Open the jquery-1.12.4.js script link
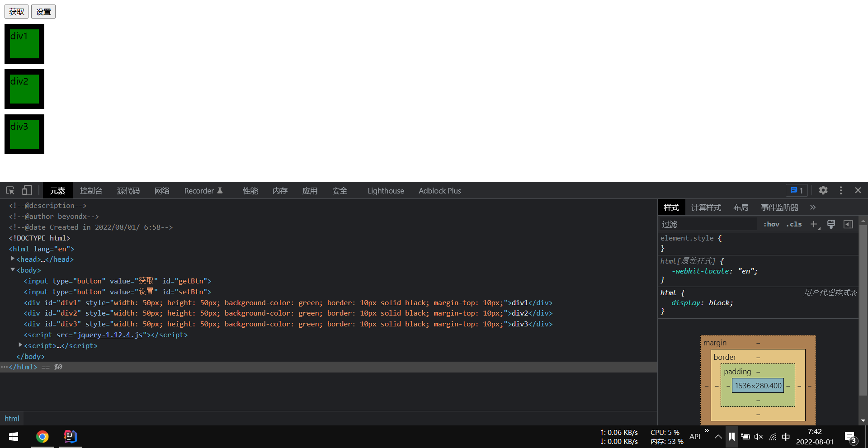The height and width of the screenshot is (448, 868). click(110, 335)
